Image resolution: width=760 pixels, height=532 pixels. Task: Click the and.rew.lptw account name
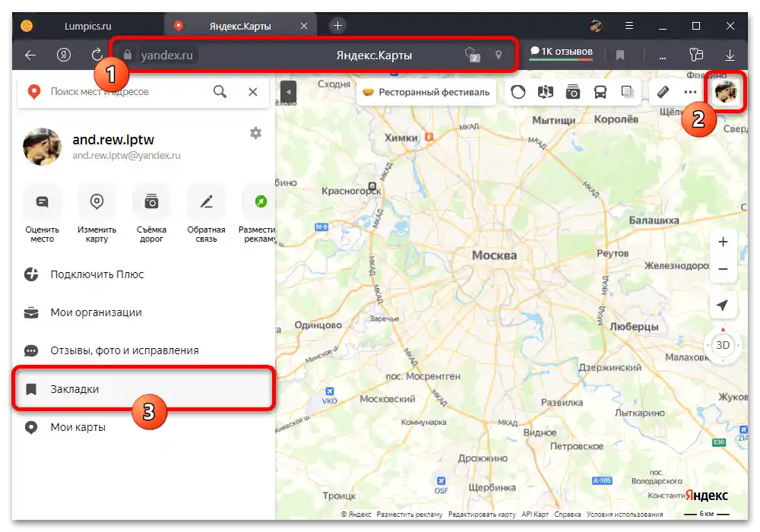coord(113,140)
